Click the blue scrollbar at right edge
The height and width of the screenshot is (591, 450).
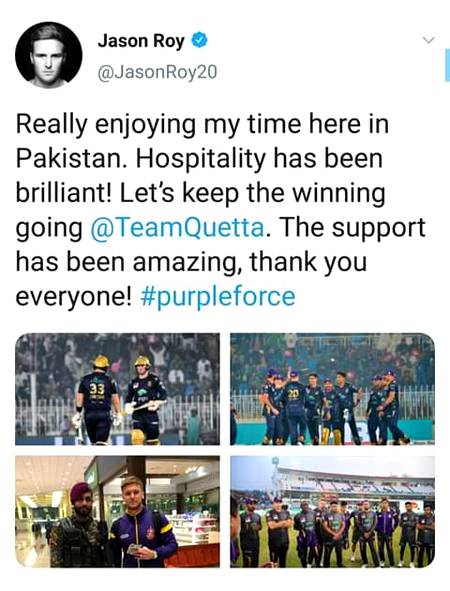447,65
